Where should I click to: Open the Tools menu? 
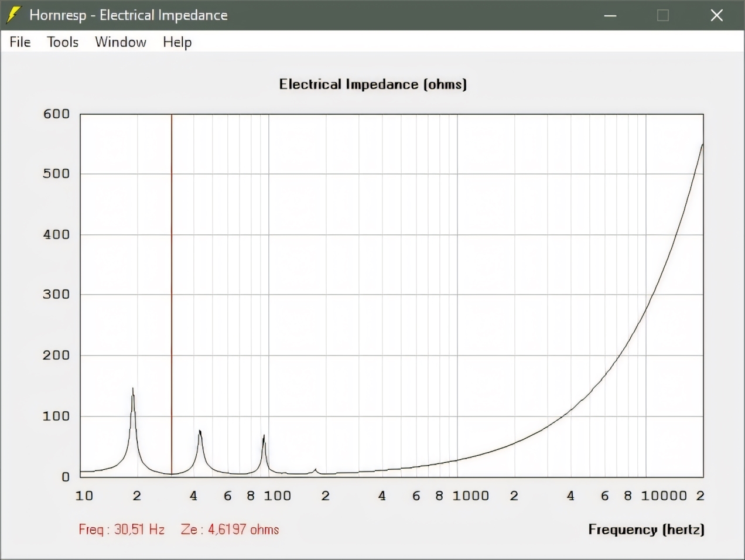(x=63, y=42)
